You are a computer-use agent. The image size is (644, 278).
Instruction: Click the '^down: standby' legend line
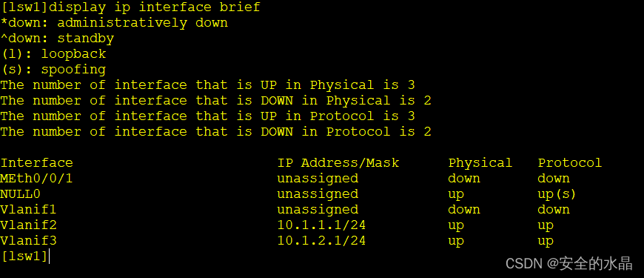point(57,39)
